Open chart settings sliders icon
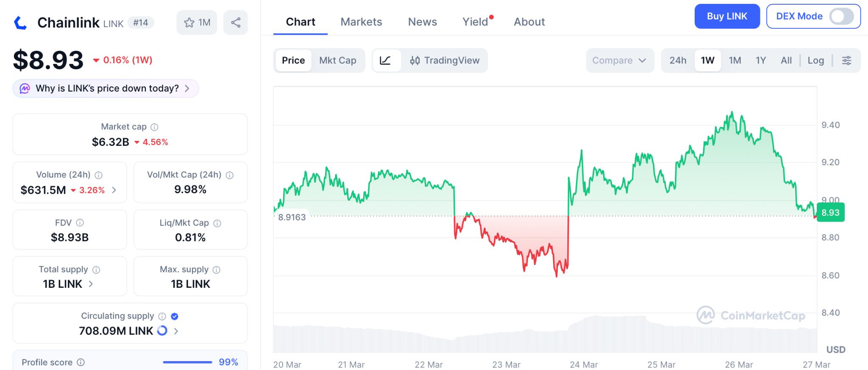Image resolution: width=868 pixels, height=370 pixels. 846,61
